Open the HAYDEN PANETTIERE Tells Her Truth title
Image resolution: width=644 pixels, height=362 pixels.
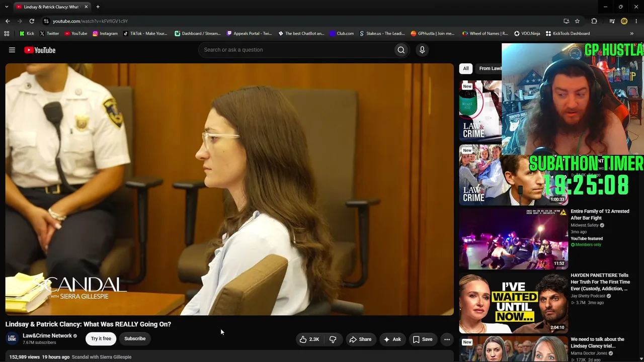click(600, 282)
